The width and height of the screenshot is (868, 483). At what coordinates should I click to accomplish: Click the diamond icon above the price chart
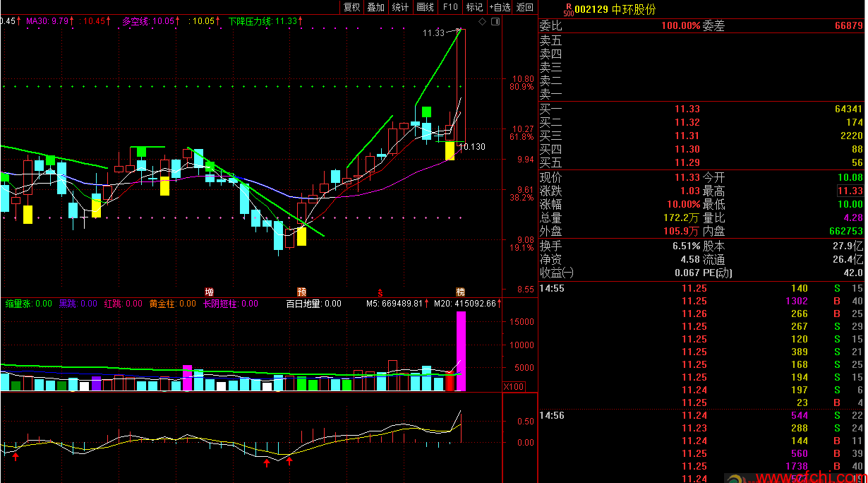[x=482, y=22]
